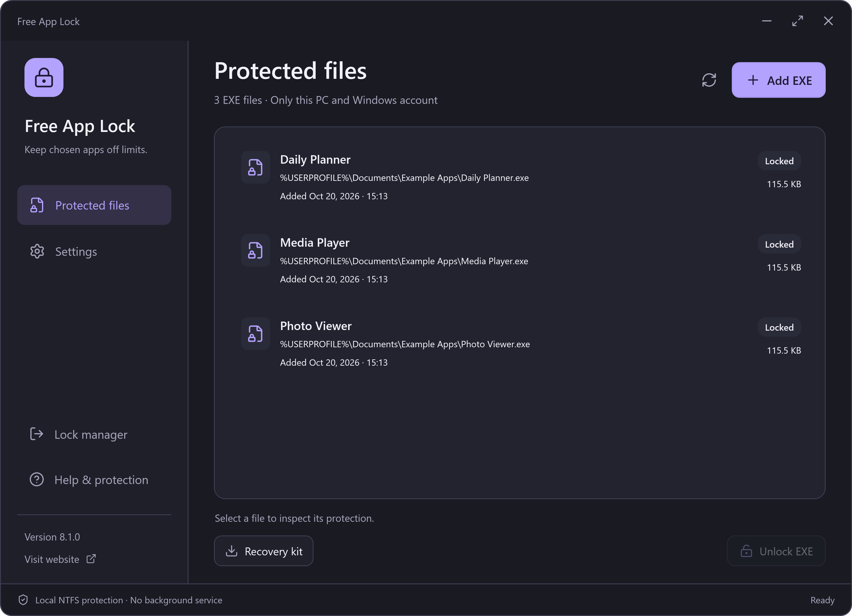Open the Recovery kit

click(263, 551)
